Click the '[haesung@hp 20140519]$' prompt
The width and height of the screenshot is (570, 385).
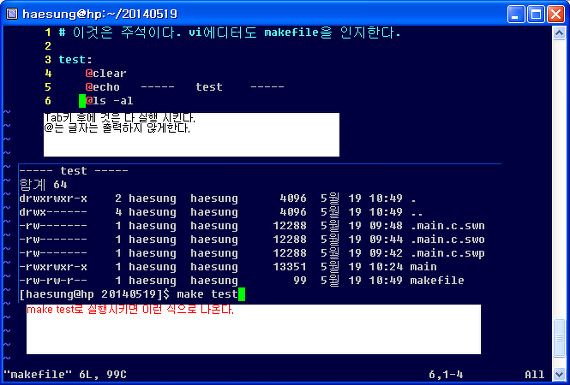(x=94, y=294)
